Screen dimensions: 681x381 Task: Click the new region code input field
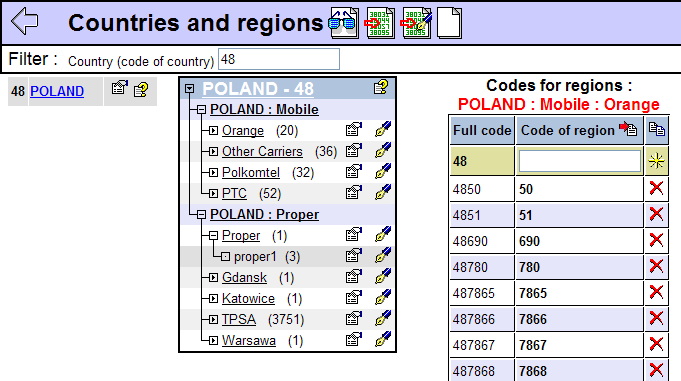580,161
